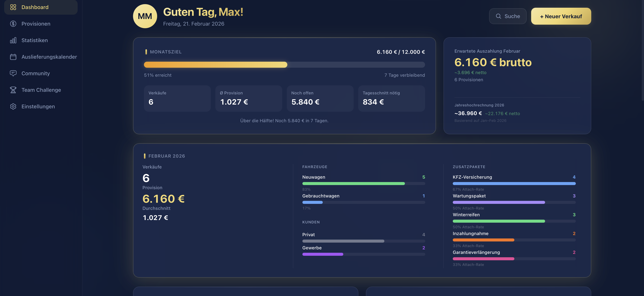The image size is (644, 296).
Task: Open the Statistiken bar-chart icon
Action: coord(13,40)
